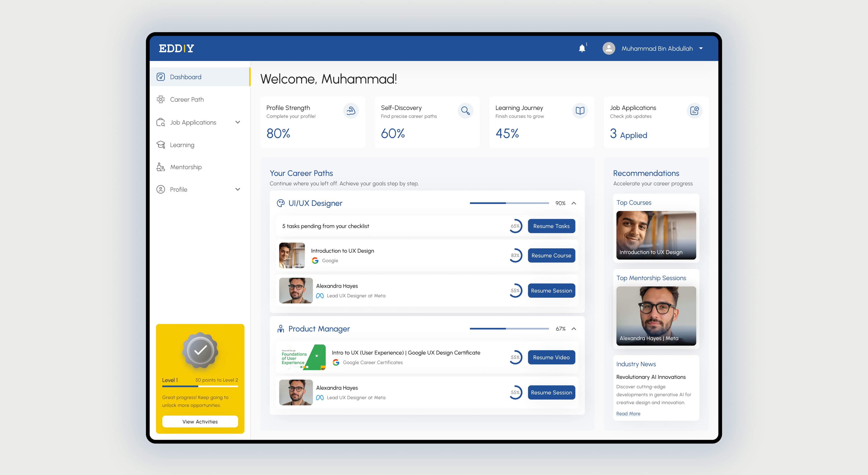Click the UI/UX Designer palette icon
The width and height of the screenshot is (868, 475).
281,203
